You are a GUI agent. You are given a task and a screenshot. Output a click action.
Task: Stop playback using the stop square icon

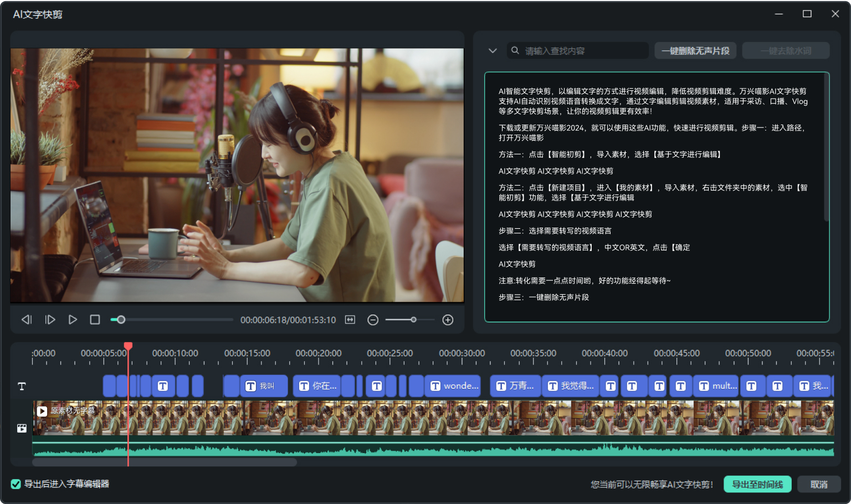(x=95, y=320)
